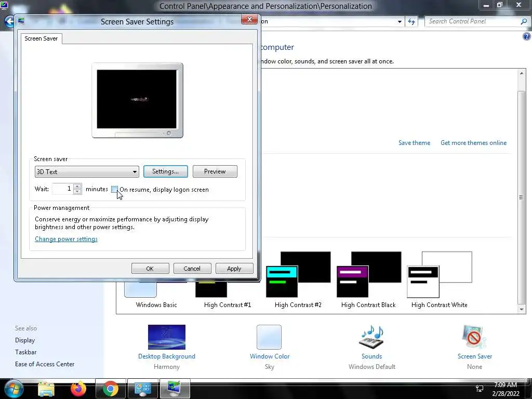This screenshot has height=399, width=532.
Task: Launch Google Chrome from the taskbar
Action: click(x=111, y=389)
